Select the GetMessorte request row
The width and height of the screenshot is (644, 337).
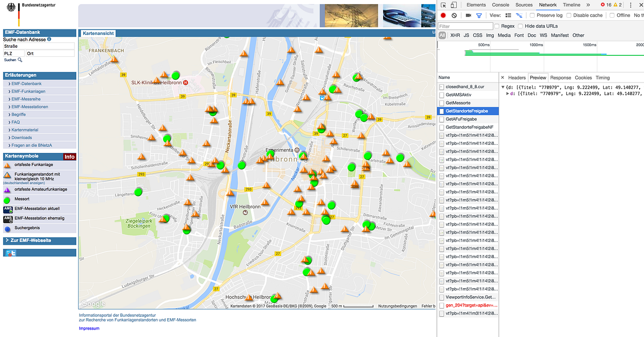coord(468,102)
